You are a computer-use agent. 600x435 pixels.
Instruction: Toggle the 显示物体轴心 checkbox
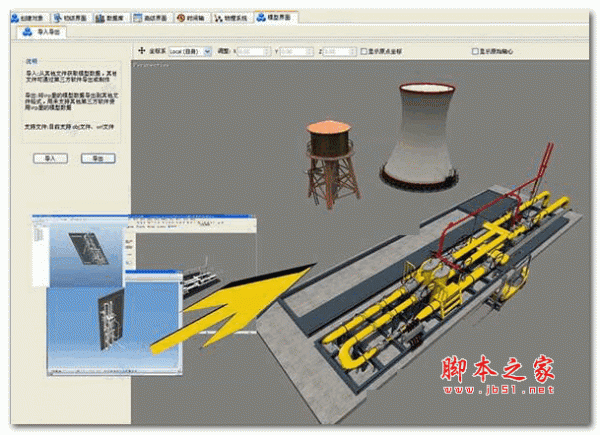pos(475,50)
